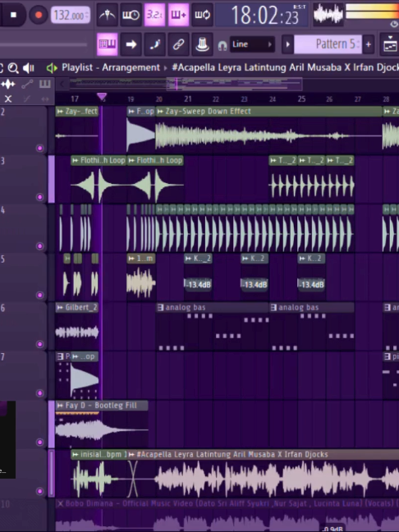Add new pattern with plus button
This screenshot has height=532, width=399.
point(369,44)
